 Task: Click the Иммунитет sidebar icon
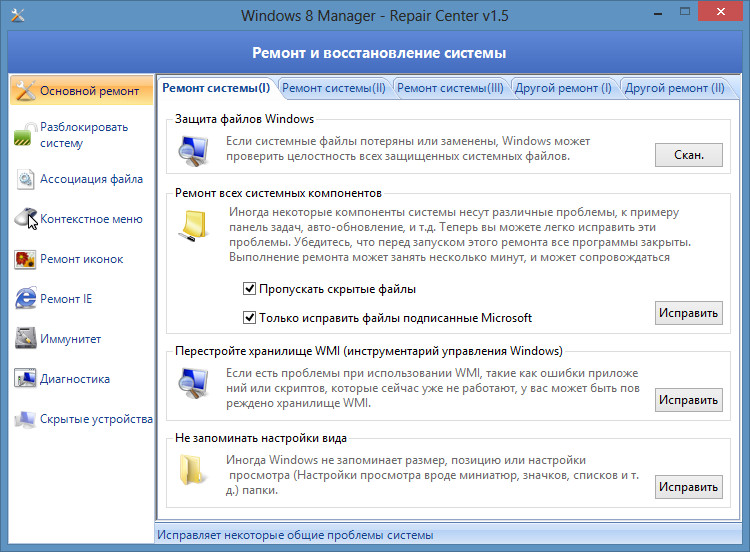tap(24, 339)
